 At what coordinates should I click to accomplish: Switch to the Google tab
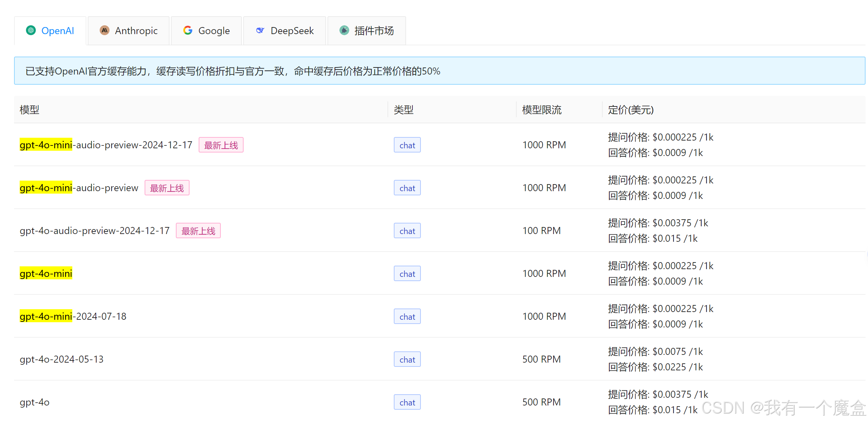coord(214,31)
